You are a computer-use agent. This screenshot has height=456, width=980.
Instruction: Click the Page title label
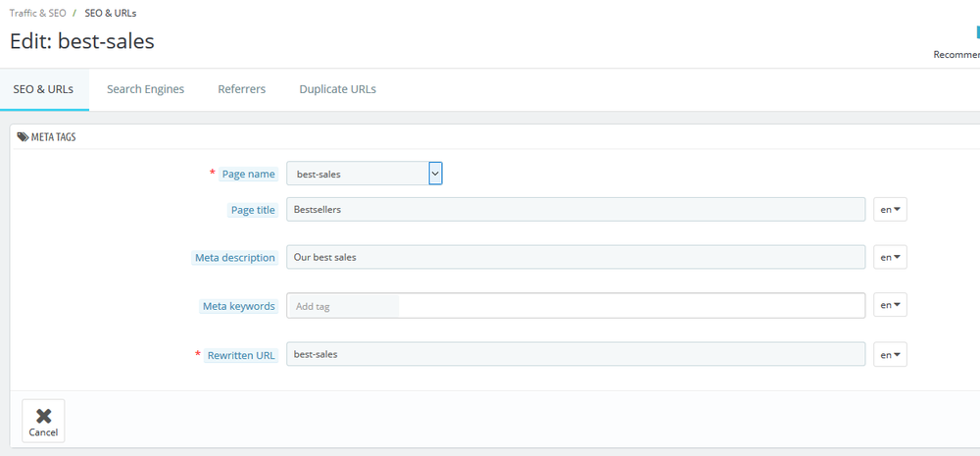tap(253, 210)
